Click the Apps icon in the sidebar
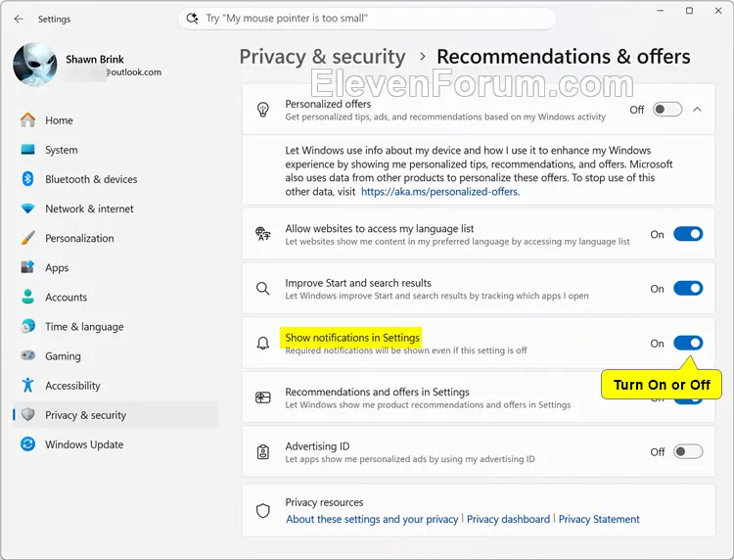Screen dimensions: 734x560 coord(28,267)
